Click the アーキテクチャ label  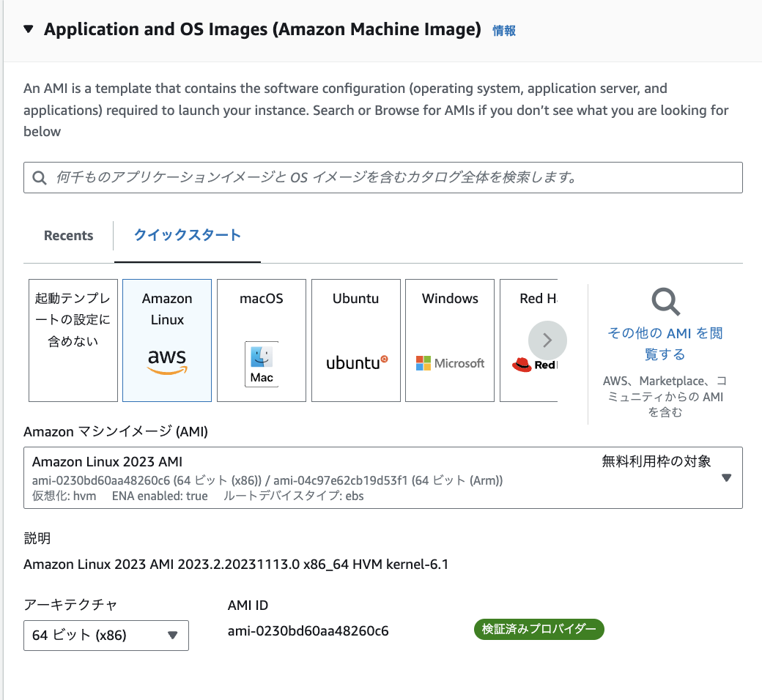click(x=70, y=605)
